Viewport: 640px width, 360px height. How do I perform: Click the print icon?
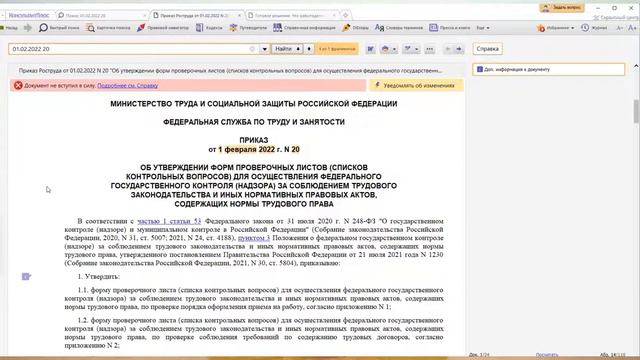[x=385, y=49]
